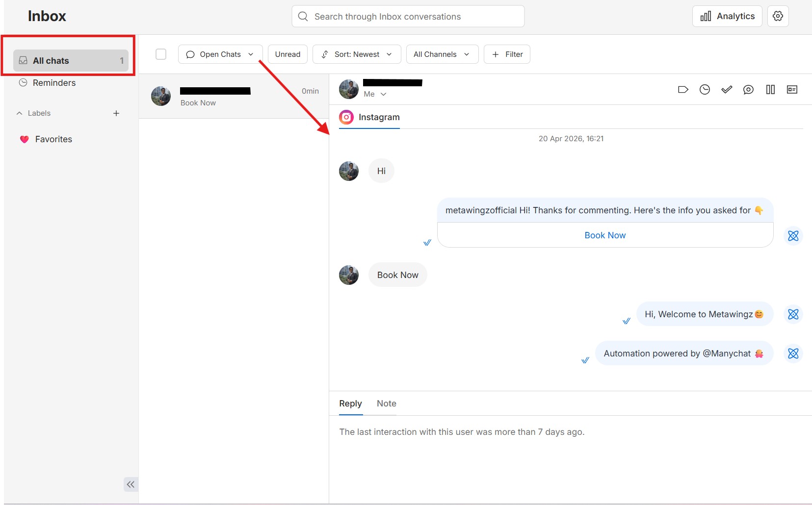Screen dimensions: 812x505
Task: Click the Favorites heart icon
Action: click(x=24, y=139)
